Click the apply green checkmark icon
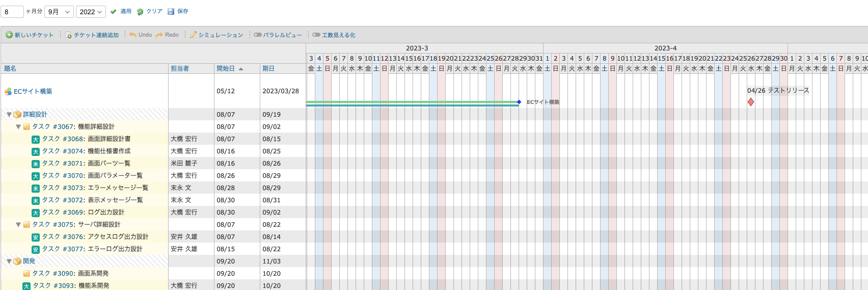868x290 pixels. (x=114, y=12)
